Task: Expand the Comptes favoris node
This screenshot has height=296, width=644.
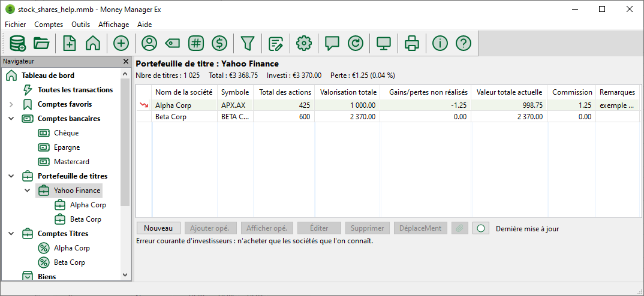Action: click(11, 104)
